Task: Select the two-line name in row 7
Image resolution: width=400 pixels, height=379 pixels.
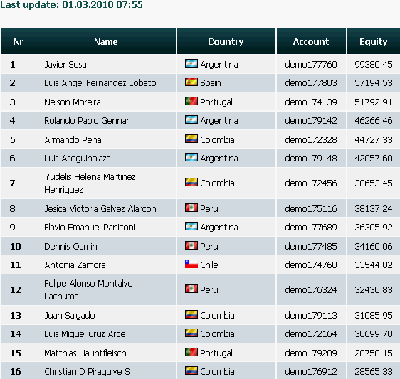Action: 90,183
